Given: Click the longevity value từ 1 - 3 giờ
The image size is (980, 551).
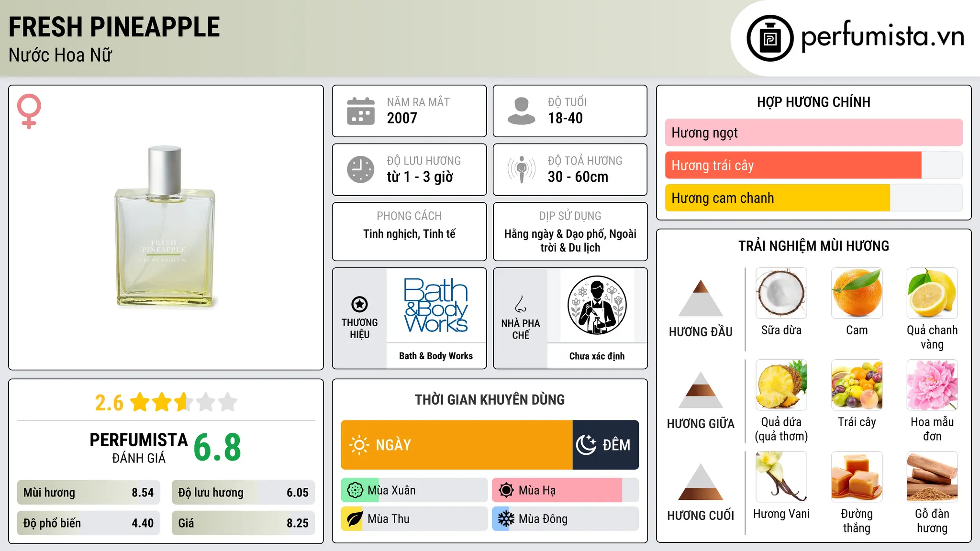Looking at the screenshot, I should tap(420, 177).
